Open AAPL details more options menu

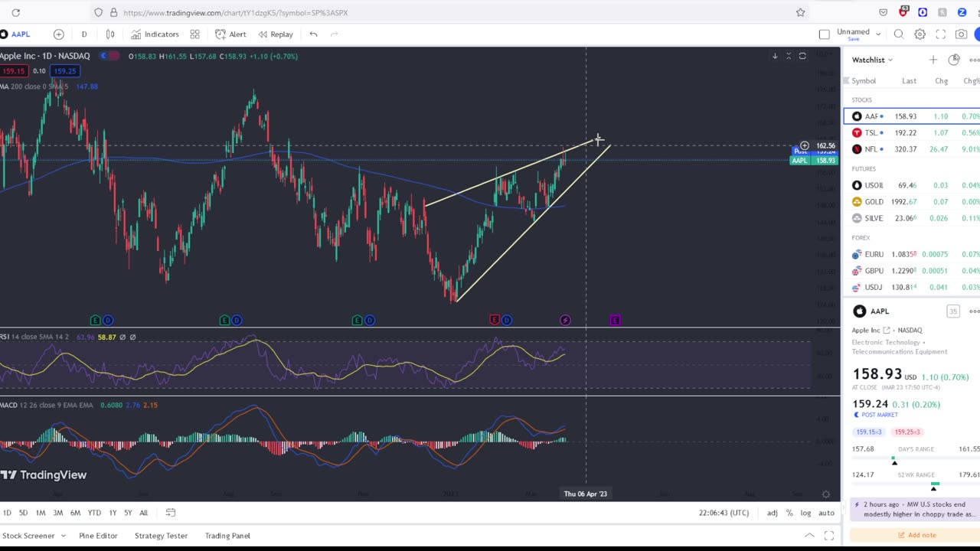pos(974,311)
